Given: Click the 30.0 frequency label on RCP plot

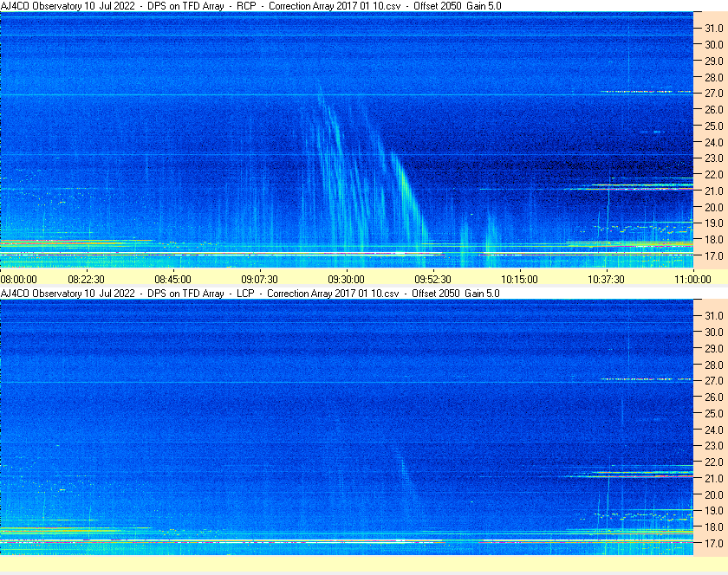Looking at the screenshot, I should point(714,44).
